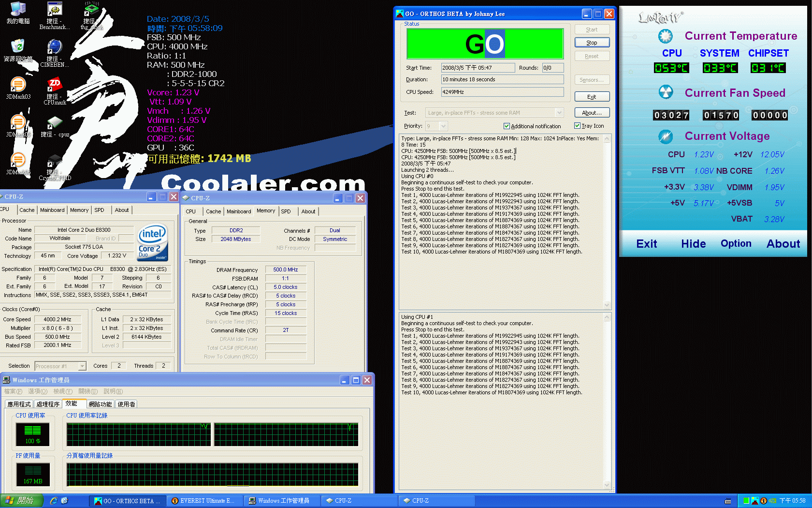Click About in the Lanparty monitor
This screenshot has width=812, height=508.
pos(783,244)
